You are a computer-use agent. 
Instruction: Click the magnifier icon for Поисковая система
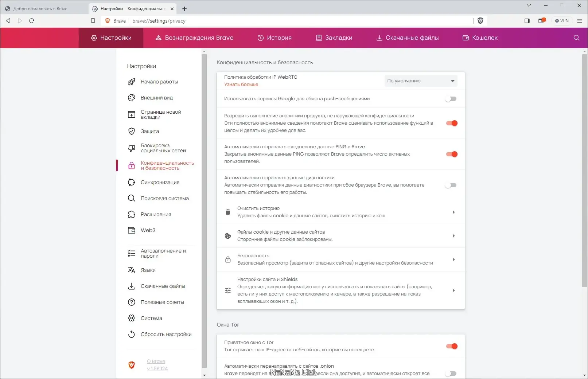pos(132,198)
